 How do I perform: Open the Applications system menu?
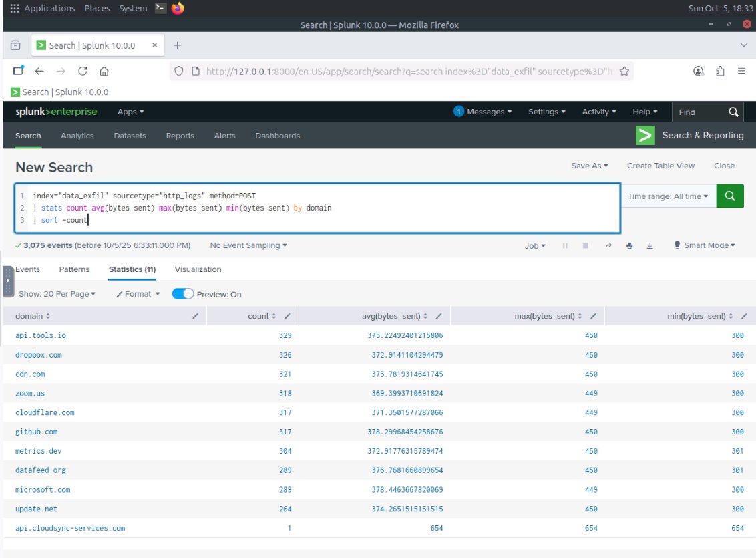point(43,8)
